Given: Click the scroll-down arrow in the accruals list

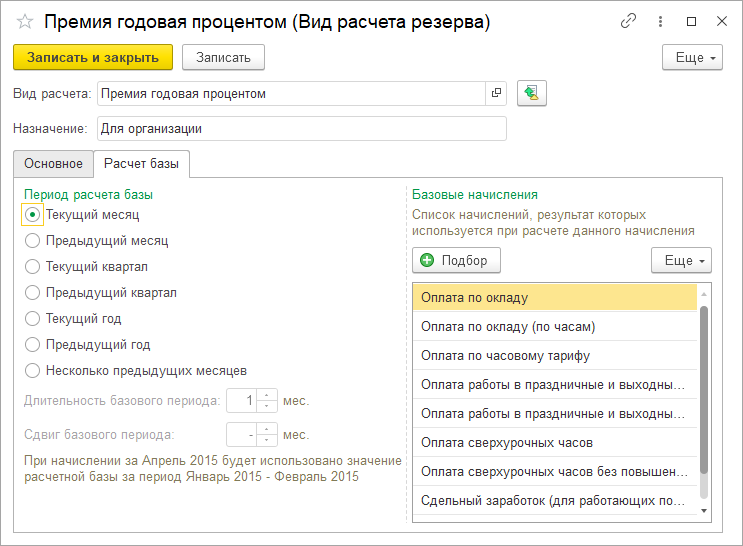Looking at the screenshot, I should [704, 510].
